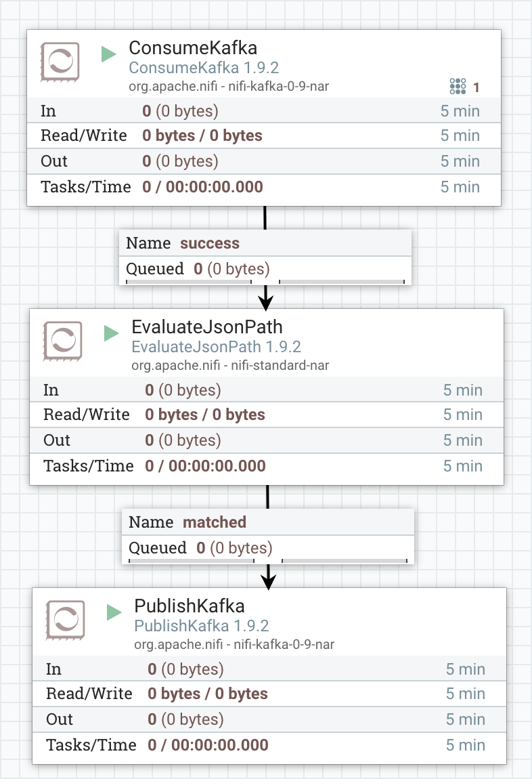
Task: Click the ConsumeKafka 1.9.2 type label
Action: pyautogui.click(x=204, y=68)
